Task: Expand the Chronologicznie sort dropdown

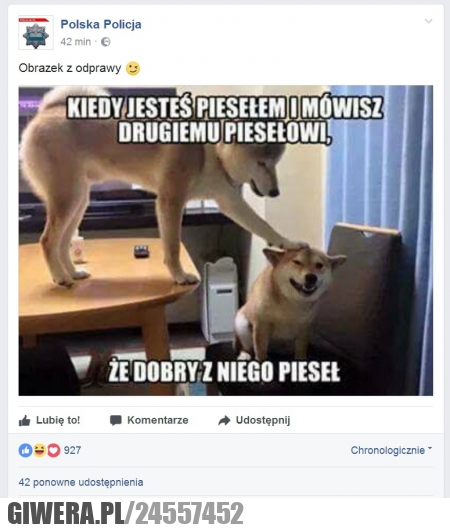Action: 391,450
